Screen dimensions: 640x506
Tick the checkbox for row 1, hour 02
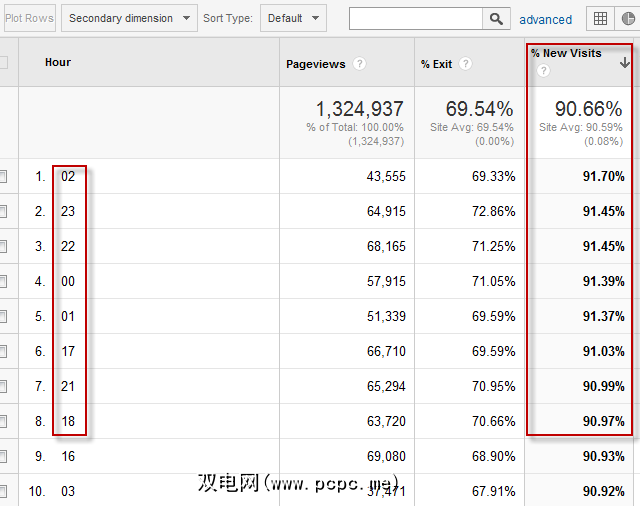tap(3, 177)
